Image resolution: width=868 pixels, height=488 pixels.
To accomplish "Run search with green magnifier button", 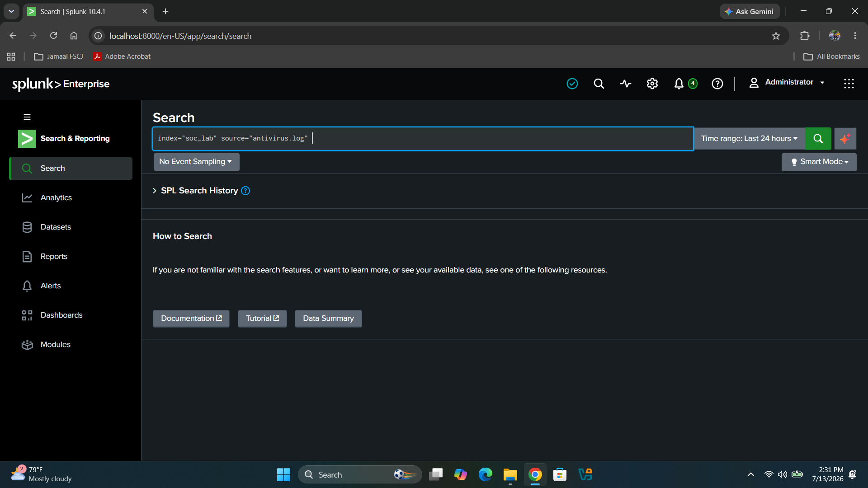I will tap(818, 139).
